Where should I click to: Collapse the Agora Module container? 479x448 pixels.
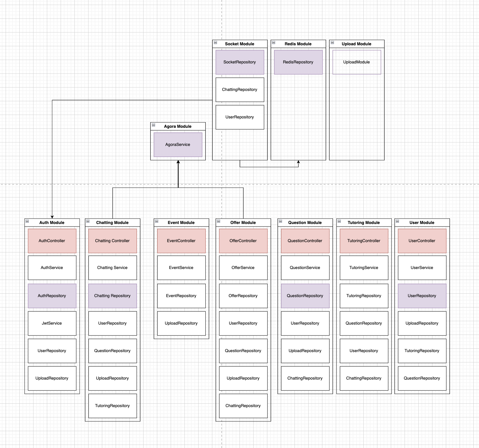click(154, 125)
